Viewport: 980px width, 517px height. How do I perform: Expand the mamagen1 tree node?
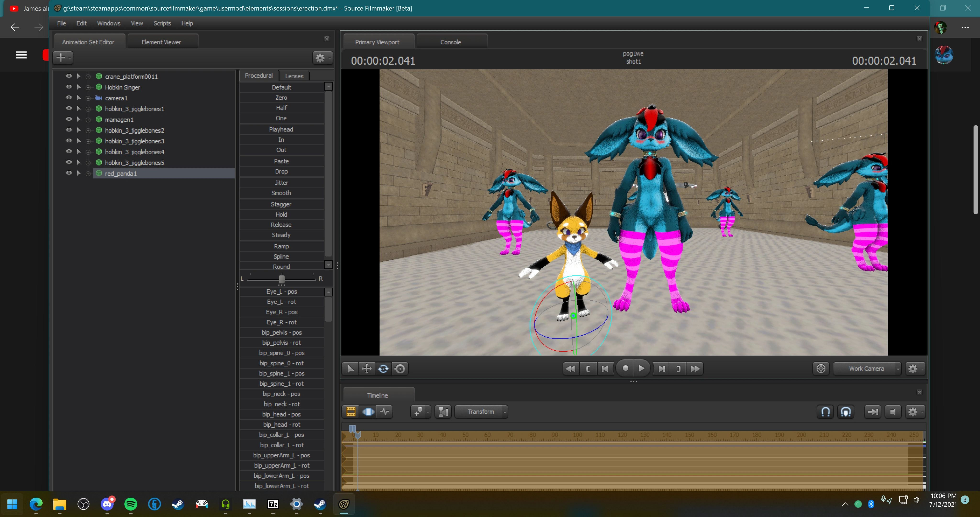[x=88, y=119]
